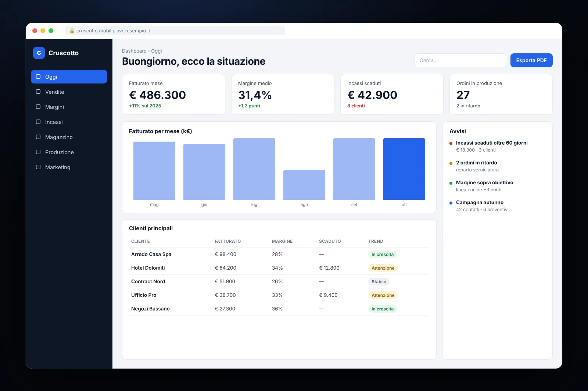This screenshot has height=391, width=588.
Task: Click the lug bar in chart
Action: pyautogui.click(x=254, y=169)
